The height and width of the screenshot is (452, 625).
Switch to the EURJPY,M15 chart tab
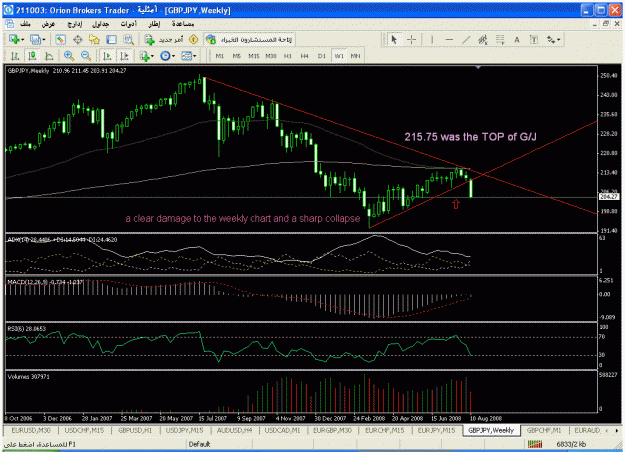[x=436, y=430]
